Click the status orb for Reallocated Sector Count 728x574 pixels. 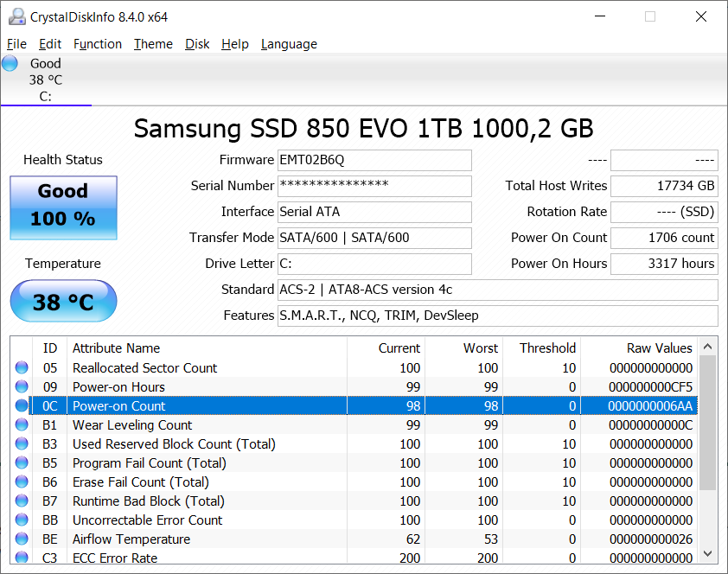[x=22, y=368]
